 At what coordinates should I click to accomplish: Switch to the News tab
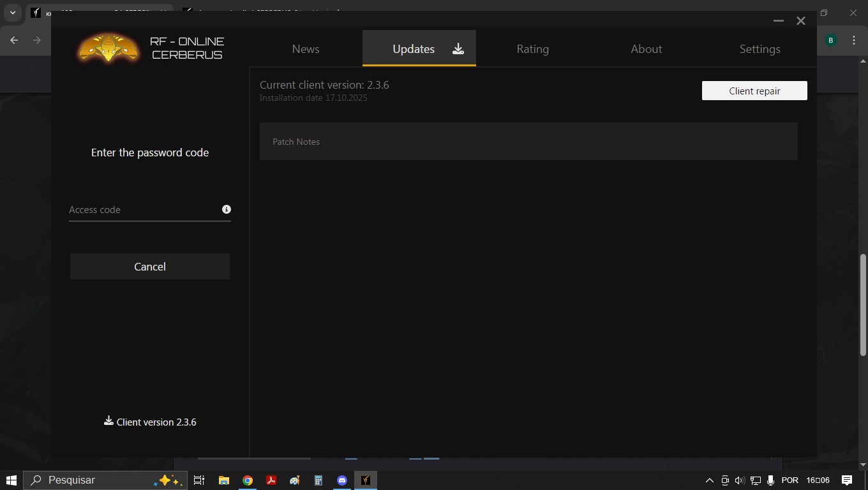306,49
